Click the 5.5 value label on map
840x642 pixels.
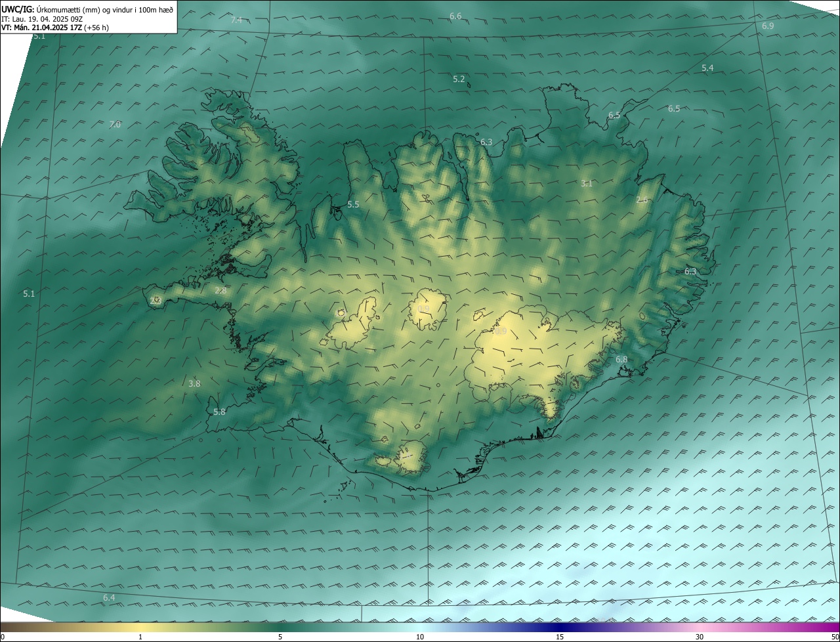(353, 205)
